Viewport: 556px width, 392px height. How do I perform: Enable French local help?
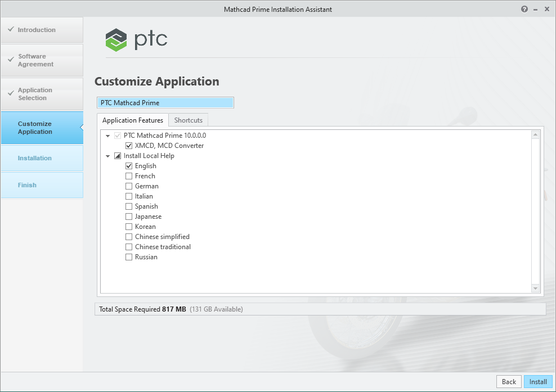128,175
